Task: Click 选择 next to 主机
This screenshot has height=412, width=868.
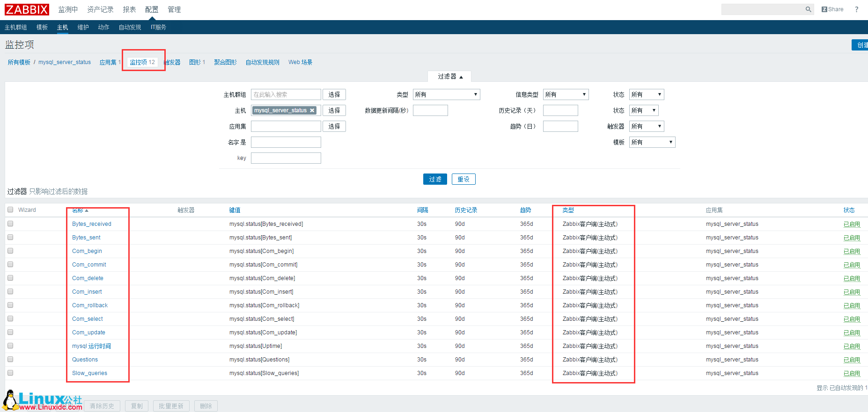Action: pyautogui.click(x=334, y=110)
